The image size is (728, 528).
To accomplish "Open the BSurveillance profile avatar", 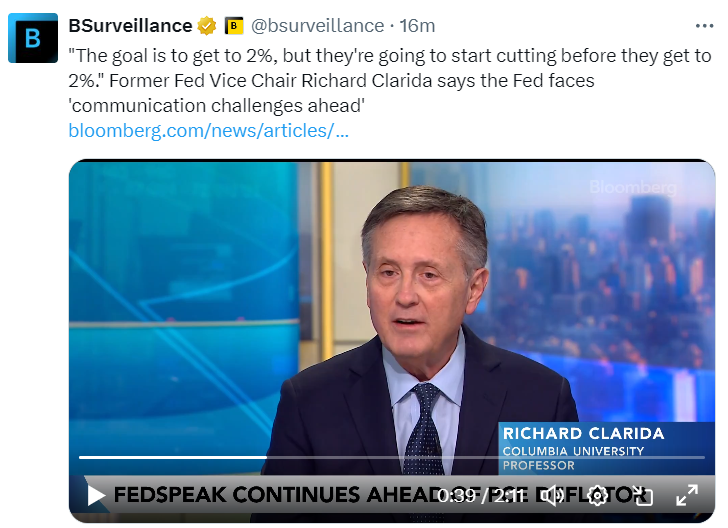I will 33,38.
